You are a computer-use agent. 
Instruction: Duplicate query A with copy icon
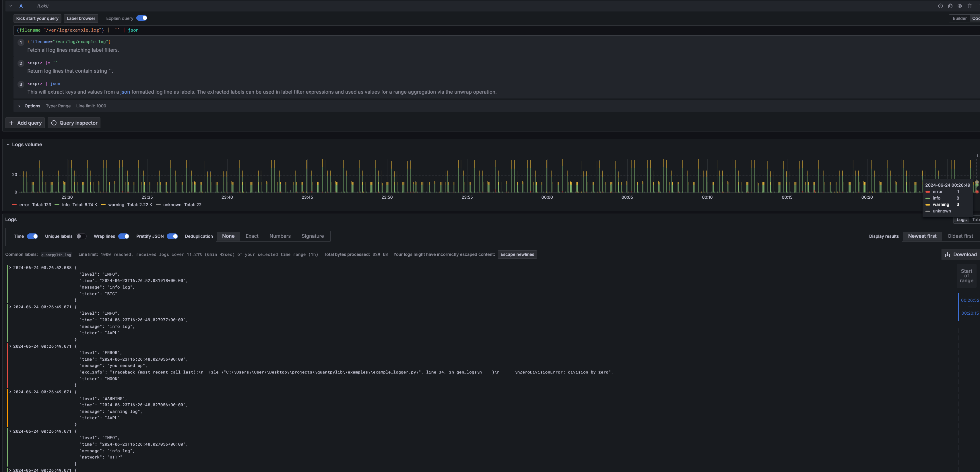950,6
